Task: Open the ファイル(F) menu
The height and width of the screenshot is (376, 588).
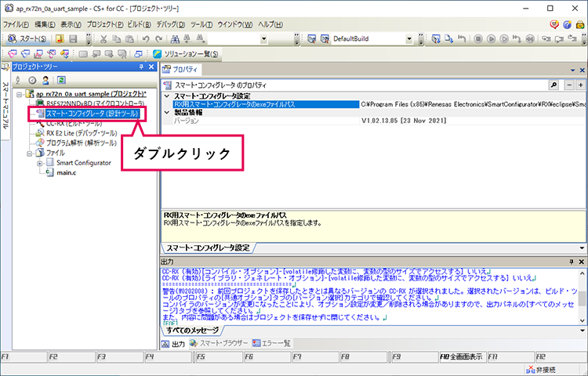Action: pos(16,24)
